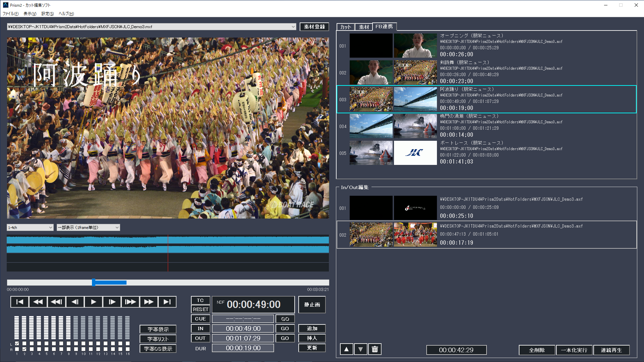This screenshot has height=362, width=644.
Task: Step back one frame
Action: [x=75, y=302]
